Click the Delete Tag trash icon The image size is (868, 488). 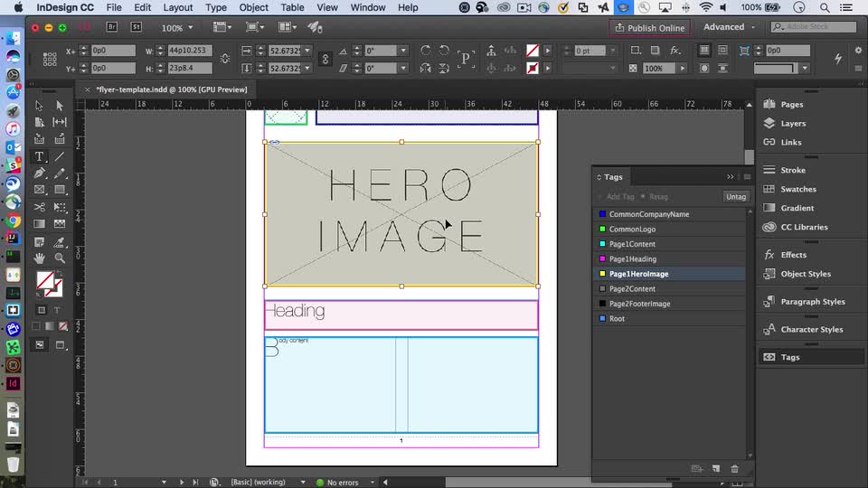pyautogui.click(x=734, y=469)
